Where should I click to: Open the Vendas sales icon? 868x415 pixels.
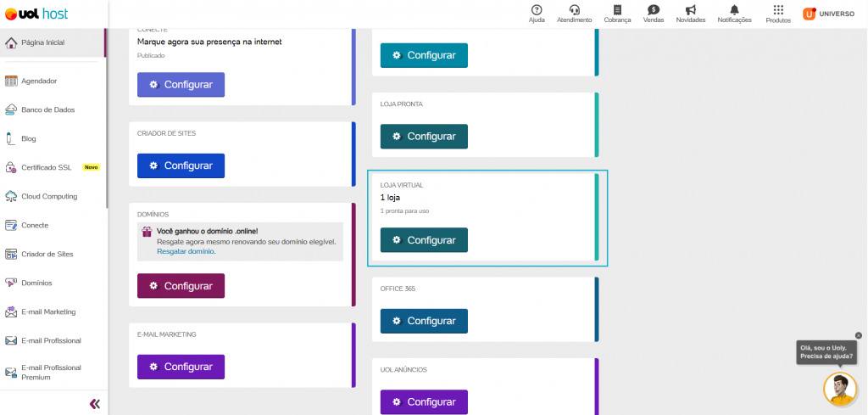(654, 10)
